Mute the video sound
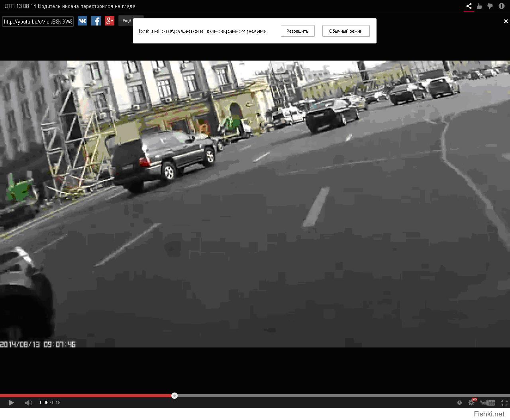The width and height of the screenshot is (510, 420). pyautogui.click(x=28, y=402)
